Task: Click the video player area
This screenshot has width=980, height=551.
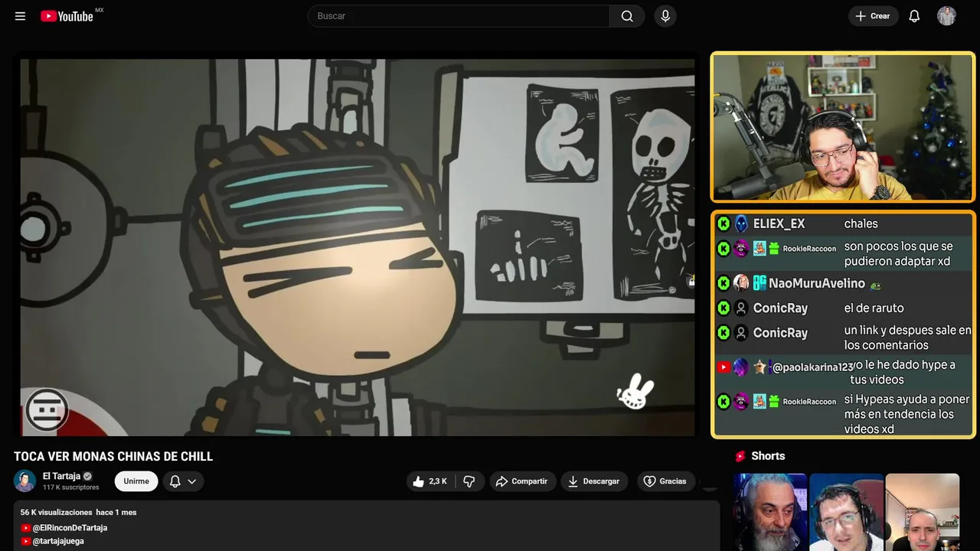Action: 357,247
